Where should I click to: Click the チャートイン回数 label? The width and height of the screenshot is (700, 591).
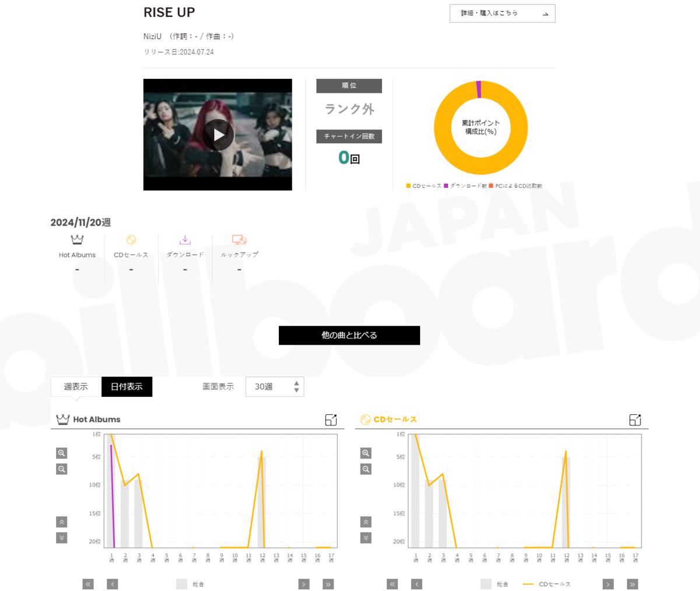349,136
